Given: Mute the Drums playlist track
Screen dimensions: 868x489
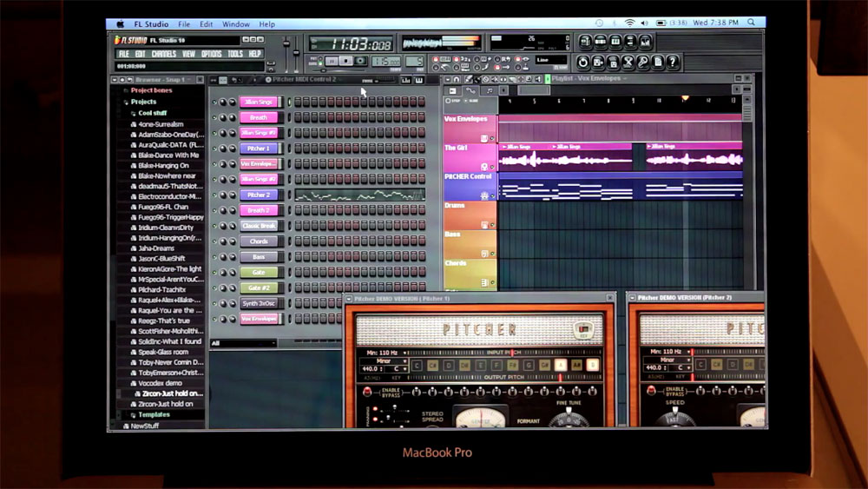Looking at the screenshot, I should [492, 225].
